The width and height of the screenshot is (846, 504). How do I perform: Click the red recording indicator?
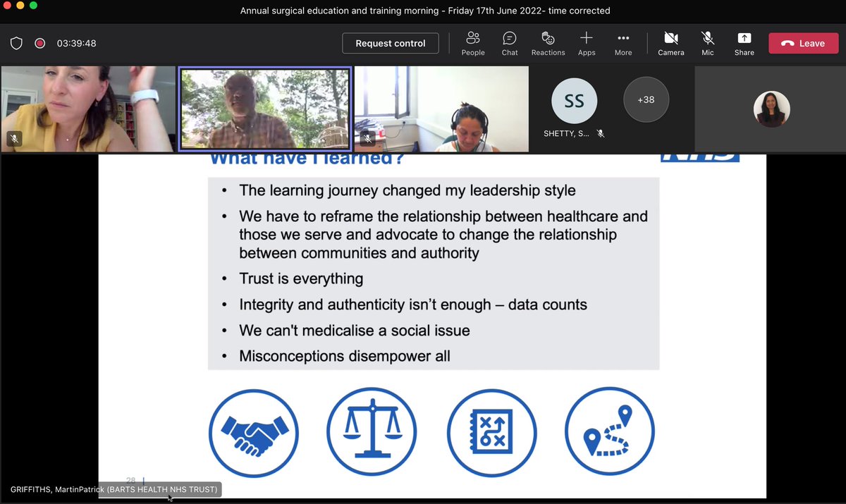pos(40,43)
